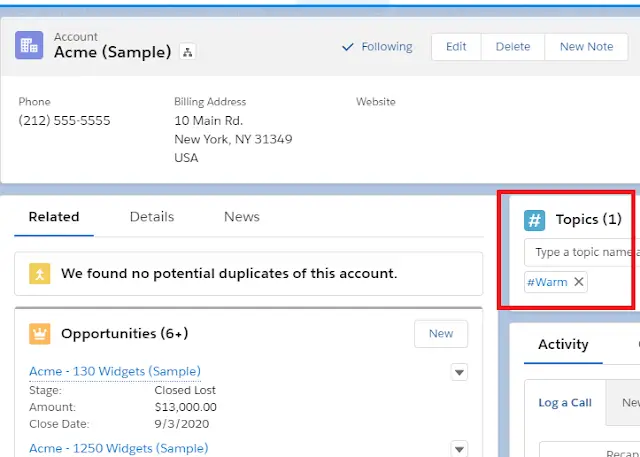
Task: Open the account hierarchy icon
Action: 187,52
